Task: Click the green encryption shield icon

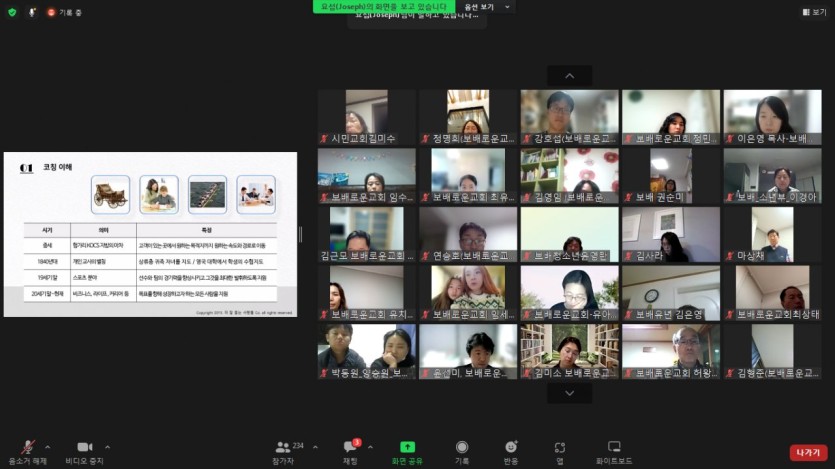Action: (12, 12)
